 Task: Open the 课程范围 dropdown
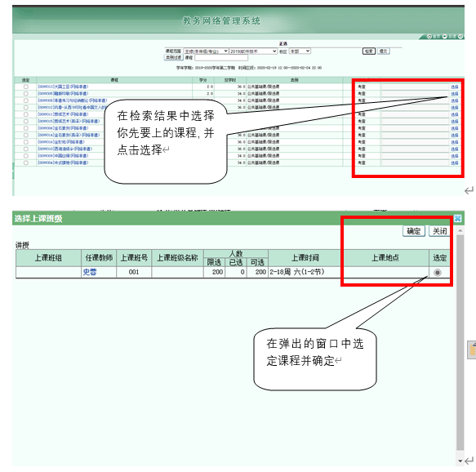[x=206, y=51]
